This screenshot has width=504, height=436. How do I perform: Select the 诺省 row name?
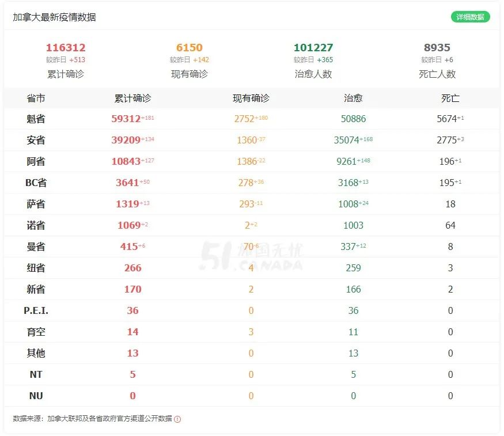click(36, 225)
